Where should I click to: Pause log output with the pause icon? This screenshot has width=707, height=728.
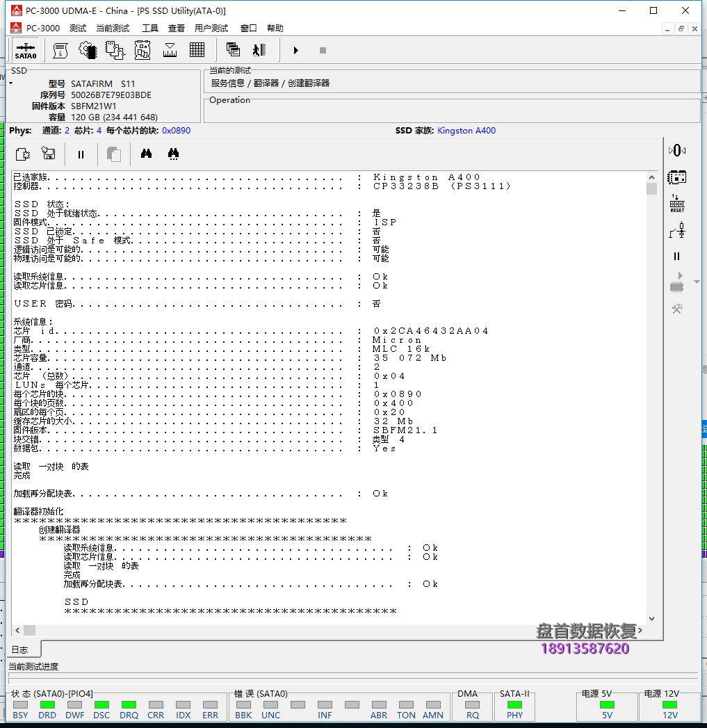click(x=81, y=154)
